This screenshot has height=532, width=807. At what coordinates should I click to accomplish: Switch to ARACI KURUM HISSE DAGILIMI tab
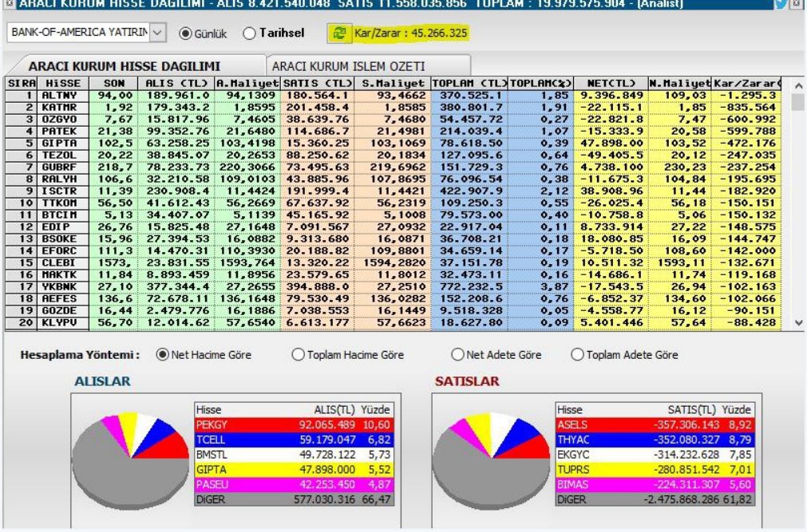(x=125, y=66)
